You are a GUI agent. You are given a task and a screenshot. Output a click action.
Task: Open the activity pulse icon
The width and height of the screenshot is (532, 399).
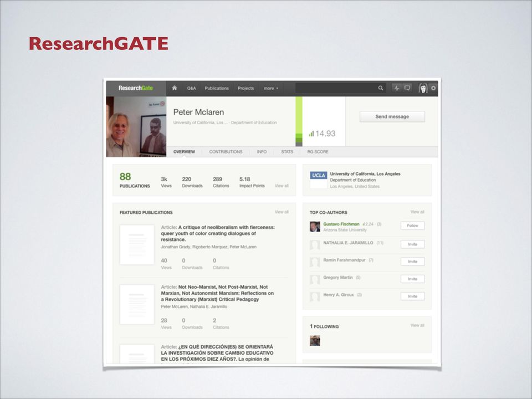coord(397,88)
